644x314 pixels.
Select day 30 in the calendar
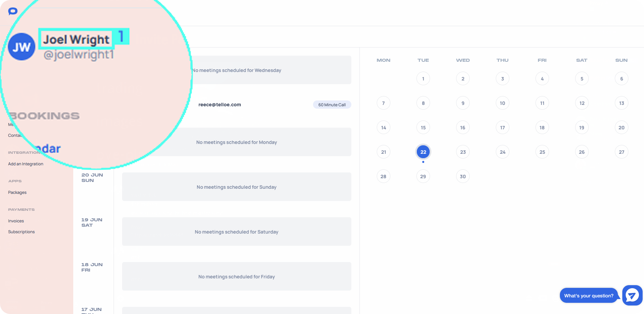pos(463,177)
